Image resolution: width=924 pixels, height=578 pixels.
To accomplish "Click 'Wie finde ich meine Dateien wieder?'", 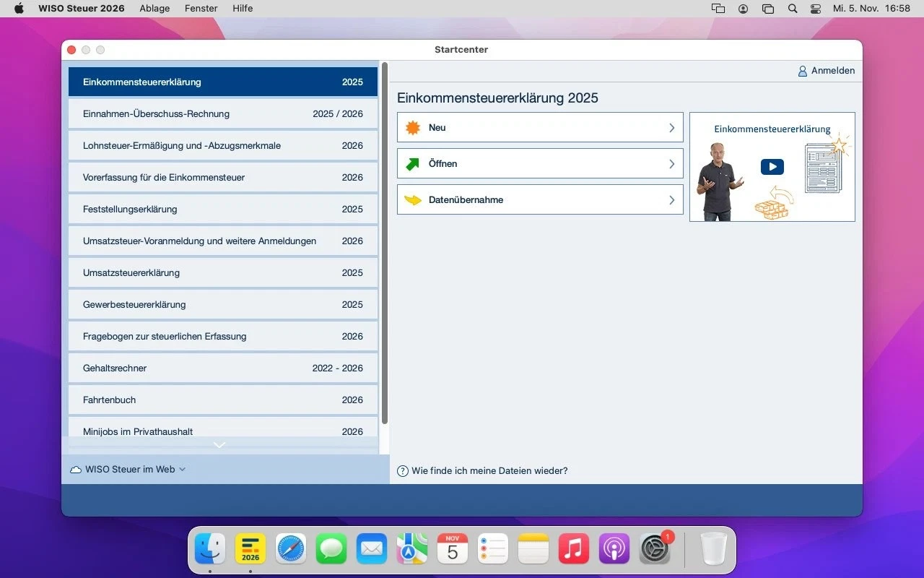I will [489, 471].
